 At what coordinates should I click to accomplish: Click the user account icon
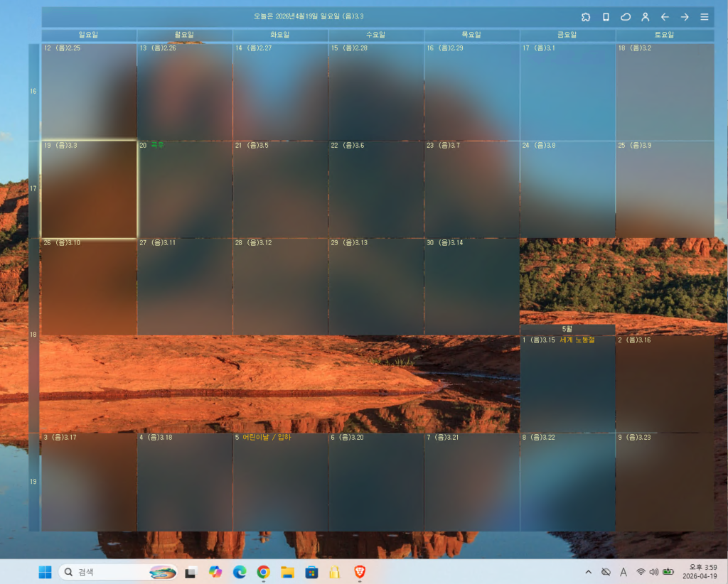point(646,17)
